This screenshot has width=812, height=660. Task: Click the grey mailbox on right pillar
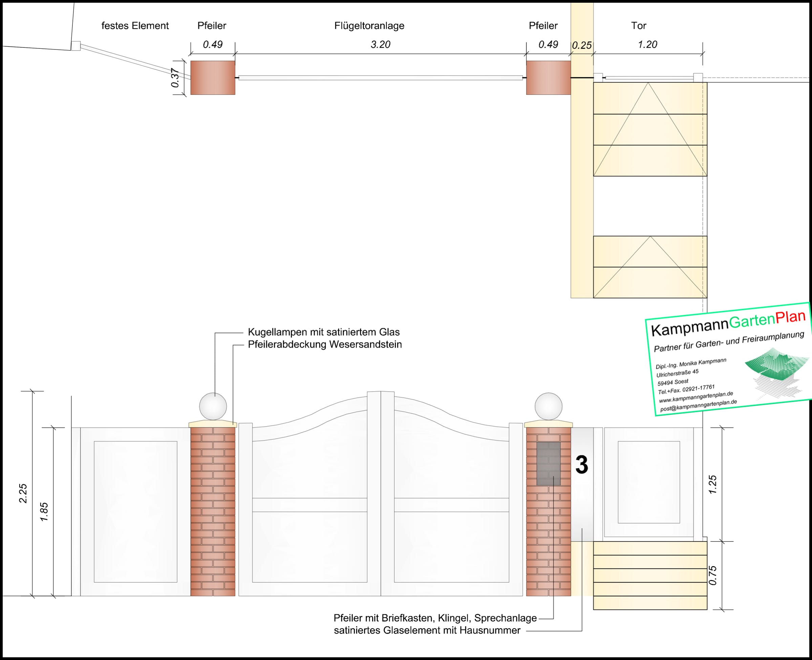coord(548,463)
